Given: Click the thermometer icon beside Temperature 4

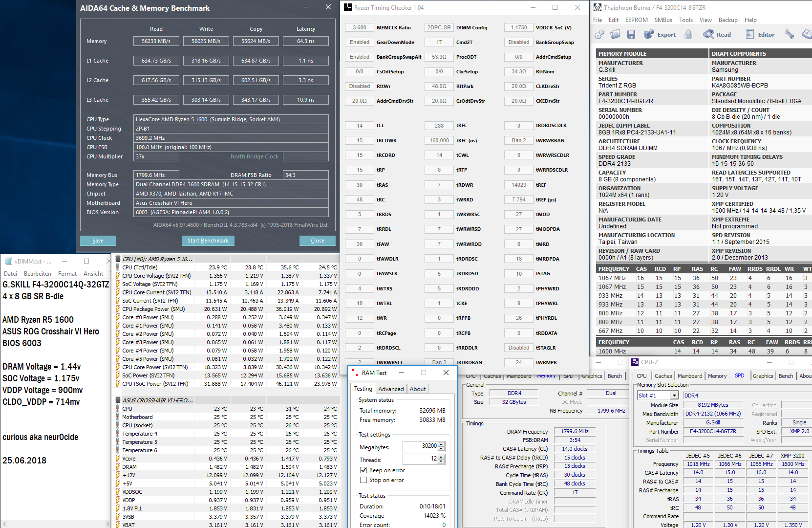Looking at the screenshot, I should (x=118, y=434).
